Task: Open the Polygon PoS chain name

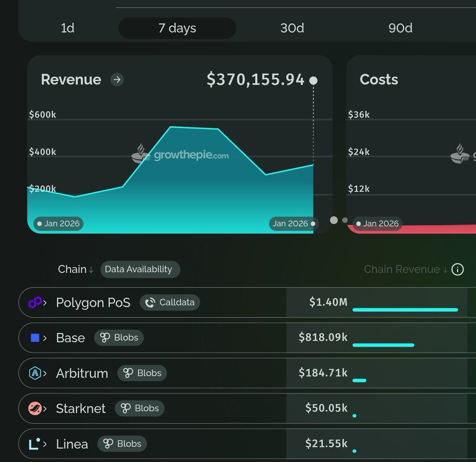Action: (93, 303)
